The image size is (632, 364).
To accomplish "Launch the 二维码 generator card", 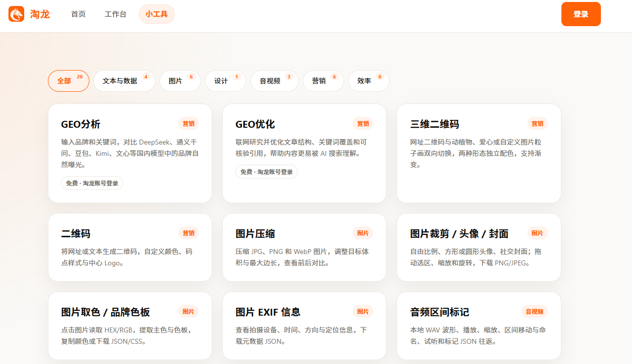I will coord(130,248).
